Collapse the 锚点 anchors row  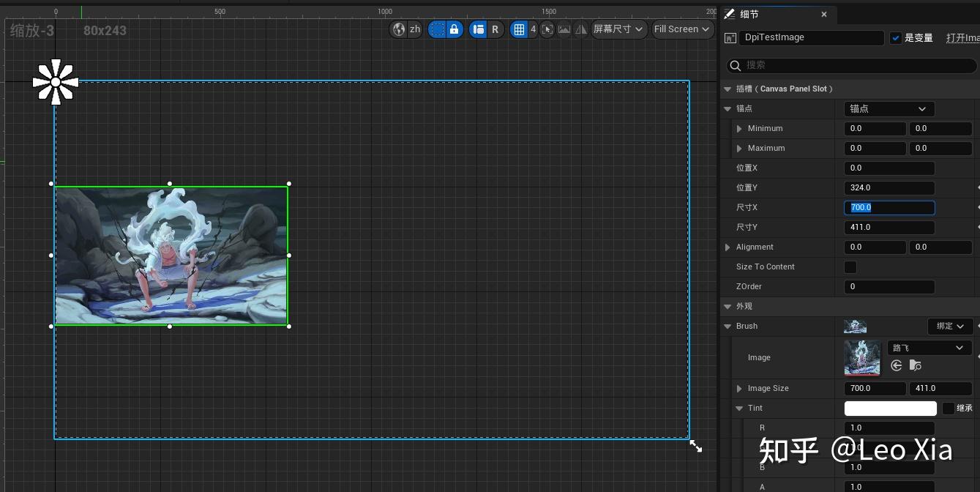(727, 108)
